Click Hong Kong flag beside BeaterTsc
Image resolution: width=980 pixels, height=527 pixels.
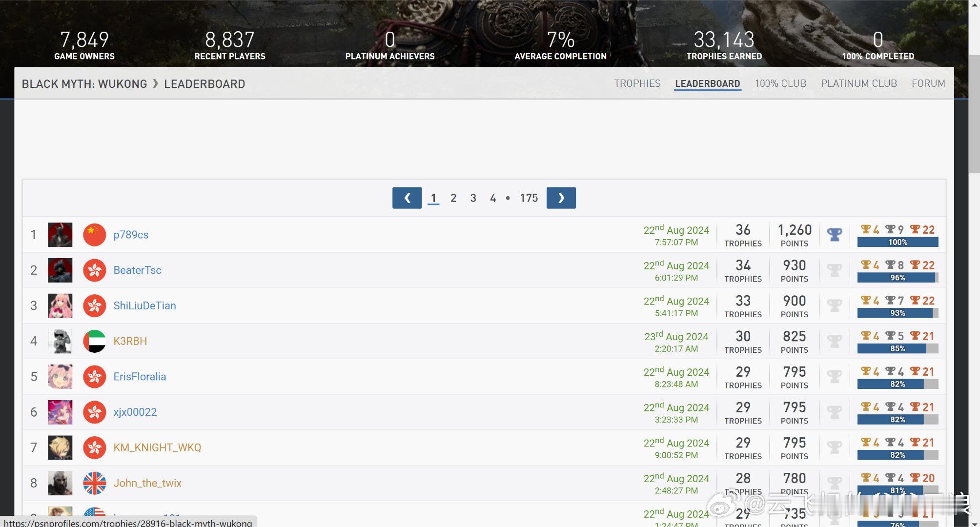[x=95, y=270]
